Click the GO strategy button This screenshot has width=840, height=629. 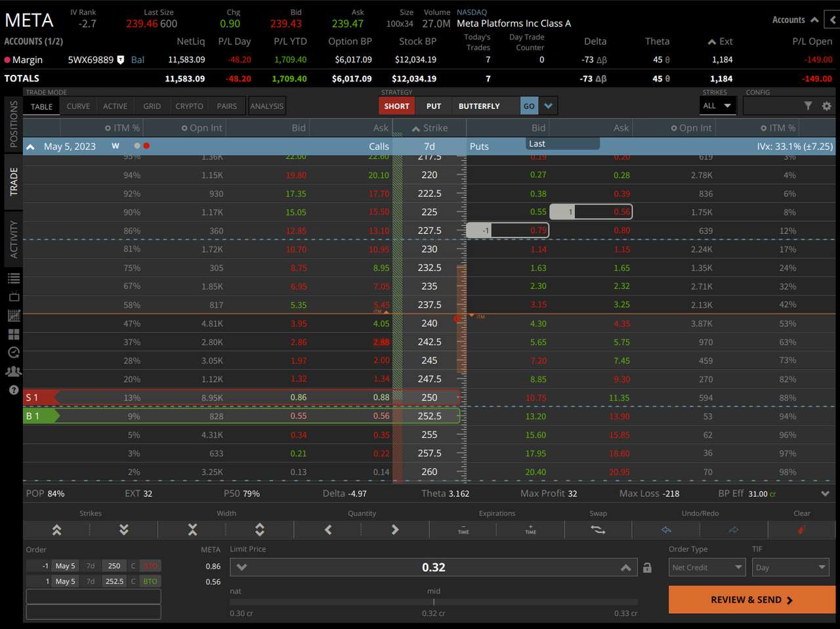pos(529,106)
